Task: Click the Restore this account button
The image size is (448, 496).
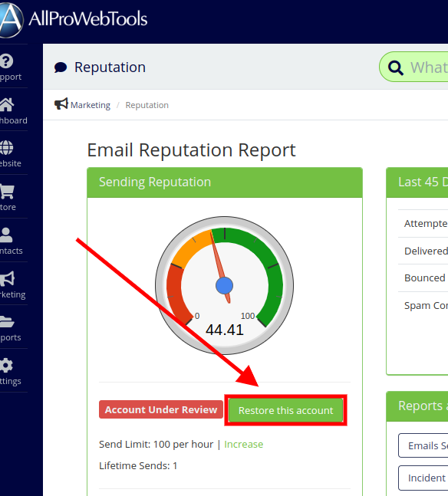Action: pyautogui.click(x=285, y=410)
